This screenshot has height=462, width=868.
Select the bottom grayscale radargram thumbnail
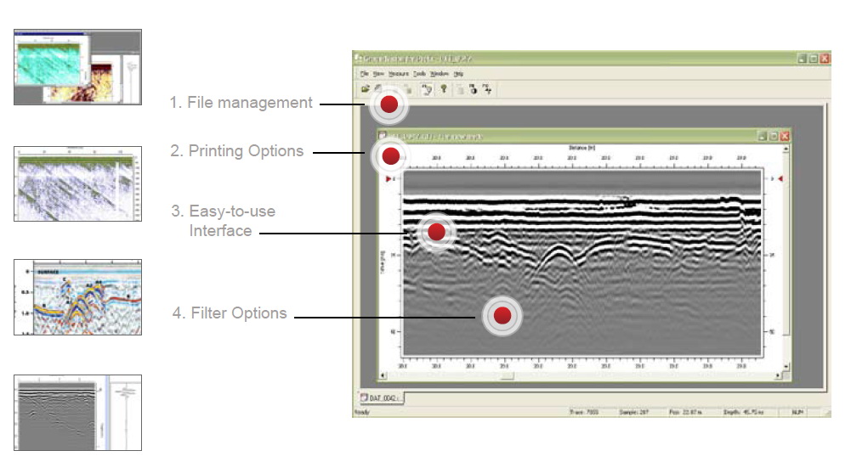pyautogui.click(x=77, y=413)
